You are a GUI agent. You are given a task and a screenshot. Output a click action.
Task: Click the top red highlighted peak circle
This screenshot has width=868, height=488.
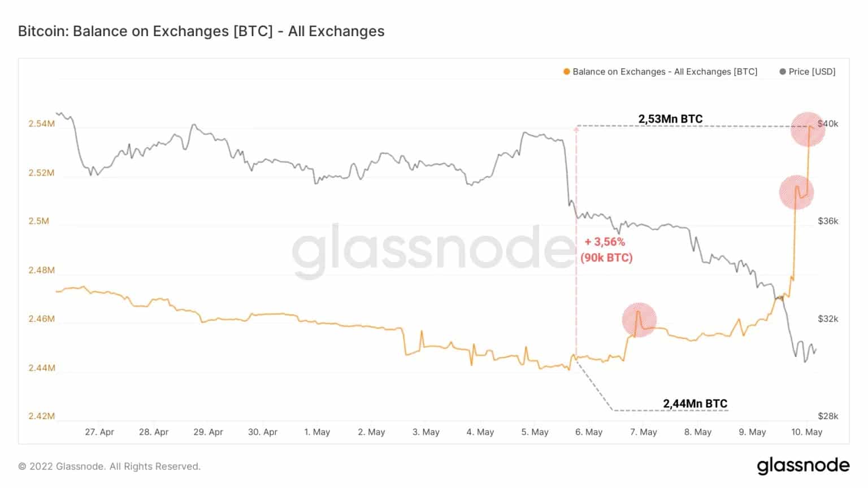coord(808,129)
